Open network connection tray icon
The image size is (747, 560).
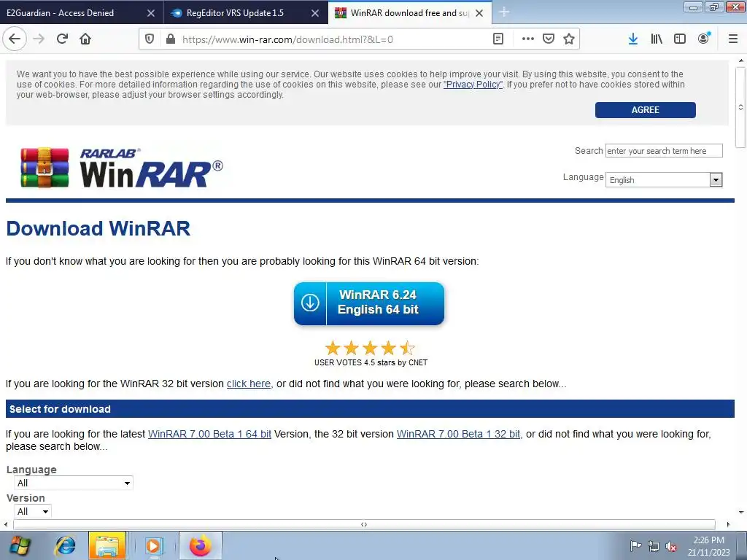pos(653,546)
